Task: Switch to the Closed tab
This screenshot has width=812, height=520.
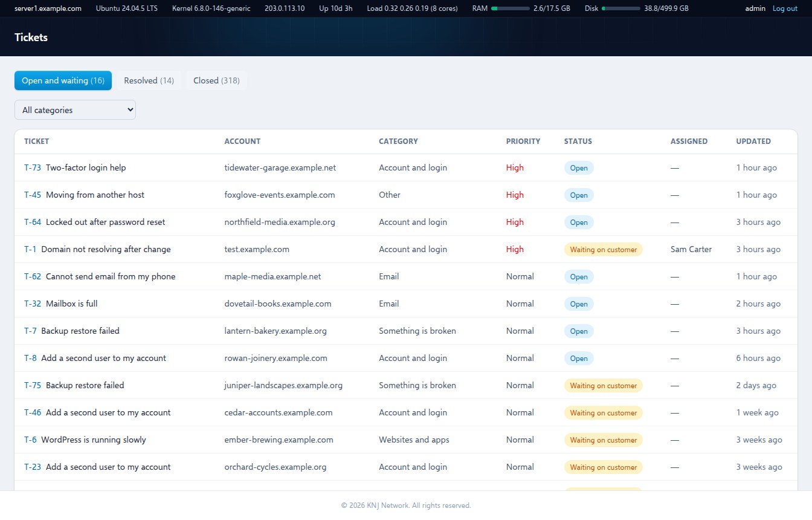Action: point(216,80)
